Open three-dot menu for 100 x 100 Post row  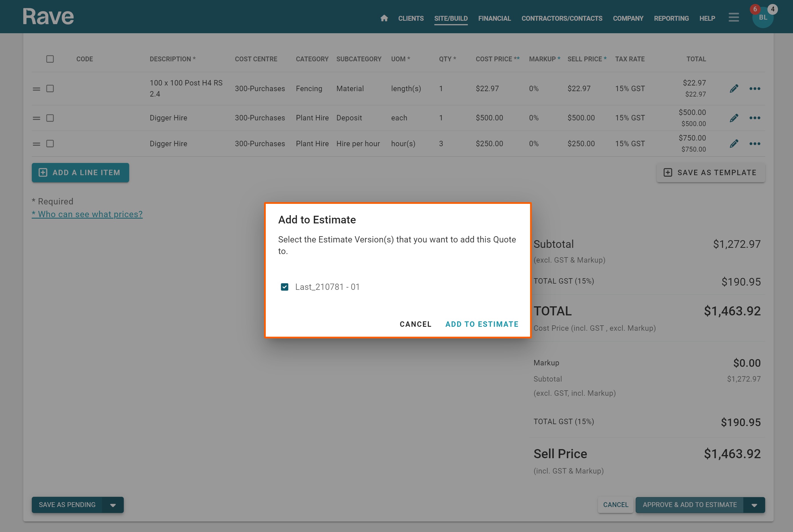(x=755, y=89)
